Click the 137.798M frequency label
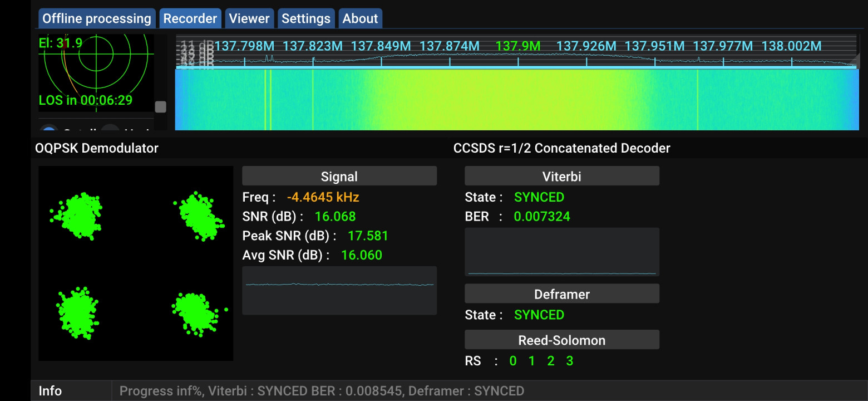The image size is (868, 401). [x=244, y=46]
